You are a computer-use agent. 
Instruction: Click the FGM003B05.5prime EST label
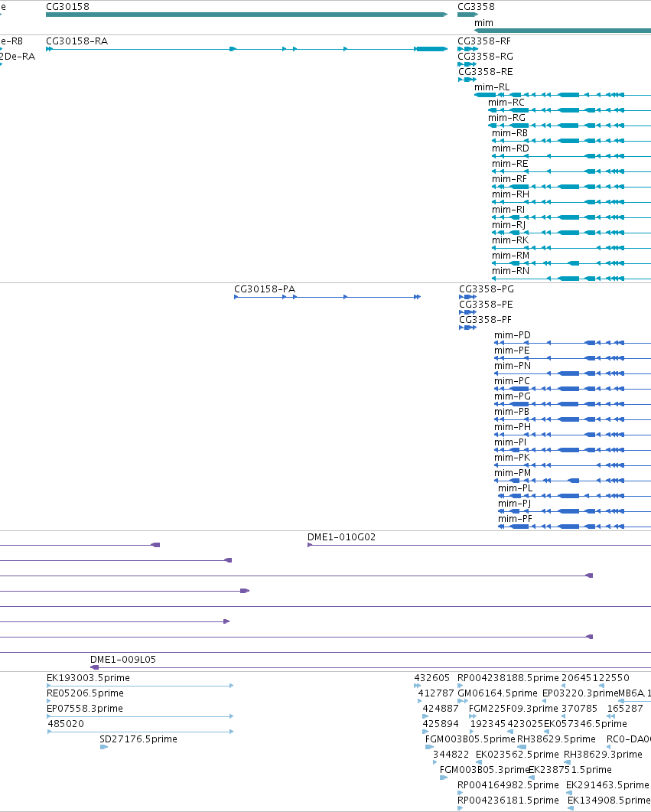[x=470, y=739]
